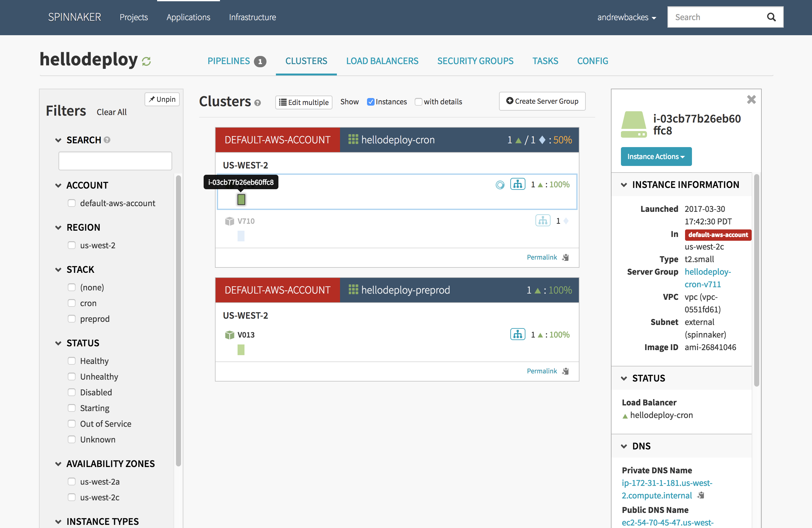This screenshot has width=812, height=528.
Task: Copy the private DNS name via clipboard icon
Action: 701,495
